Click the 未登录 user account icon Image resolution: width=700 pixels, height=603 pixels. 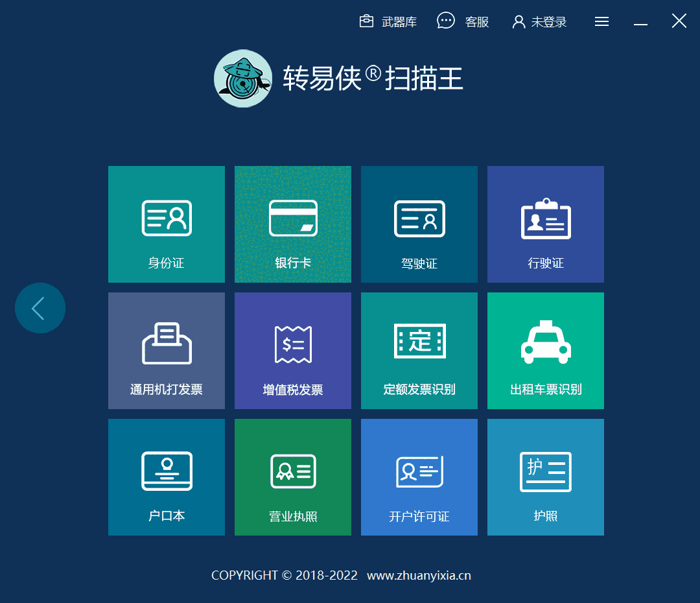tap(539, 21)
